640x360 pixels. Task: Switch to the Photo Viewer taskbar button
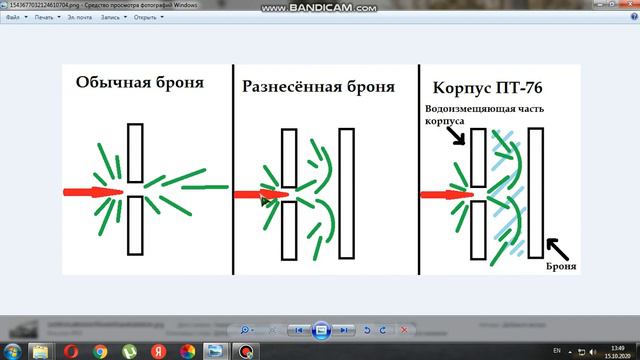(x=215, y=351)
